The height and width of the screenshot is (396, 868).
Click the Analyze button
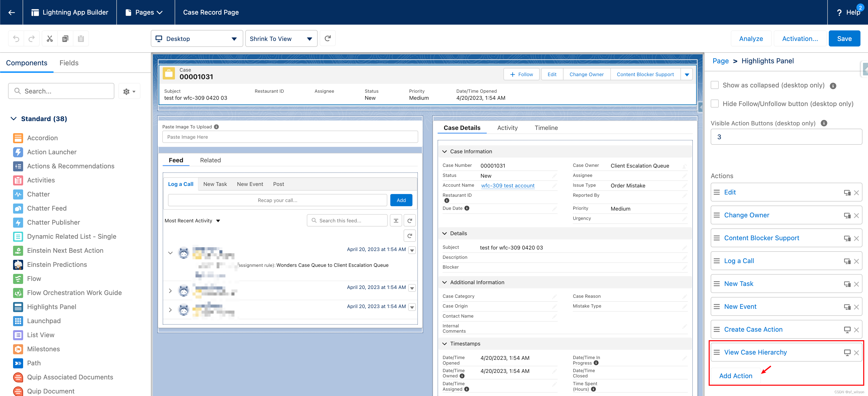point(751,39)
